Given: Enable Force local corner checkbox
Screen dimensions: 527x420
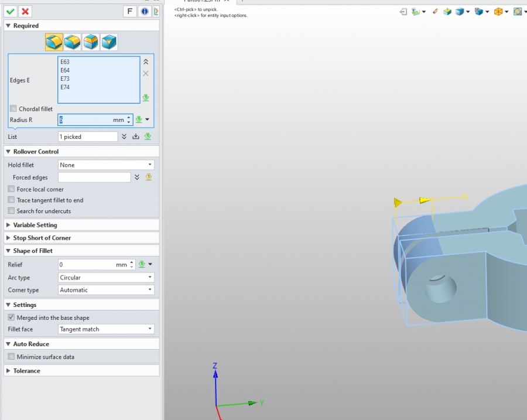Looking at the screenshot, I should pos(11,189).
